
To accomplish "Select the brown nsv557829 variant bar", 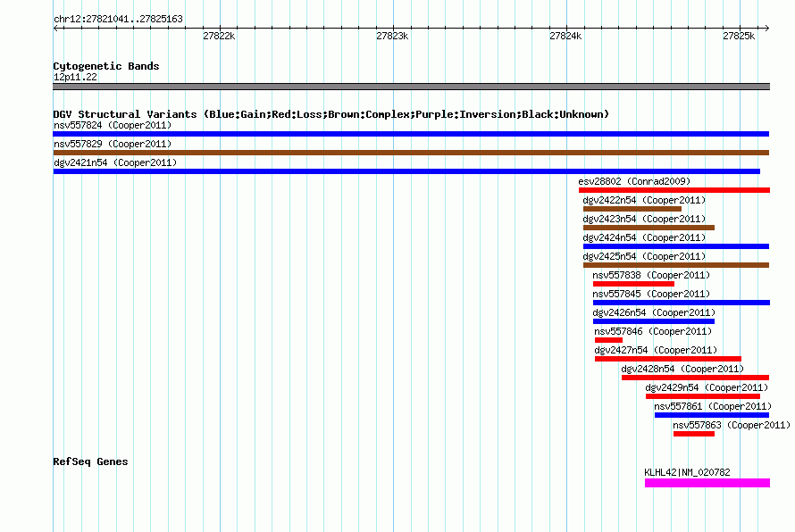I will (411, 153).
